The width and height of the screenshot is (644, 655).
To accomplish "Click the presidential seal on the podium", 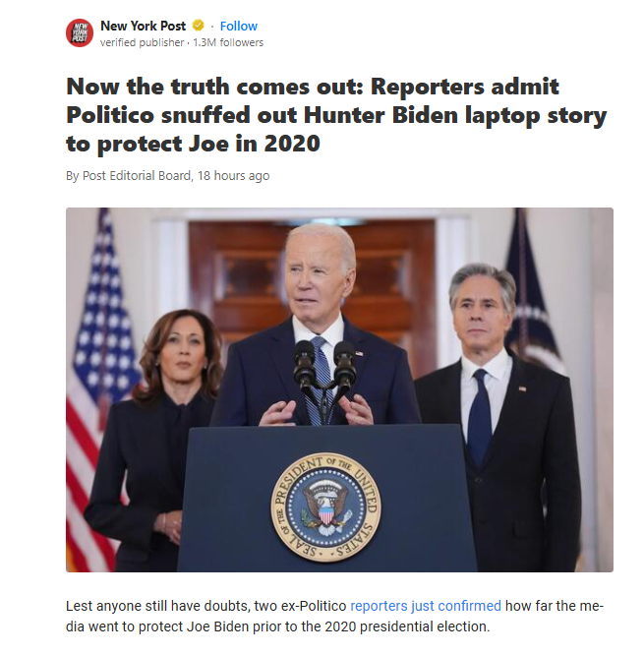I will click(x=325, y=507).
